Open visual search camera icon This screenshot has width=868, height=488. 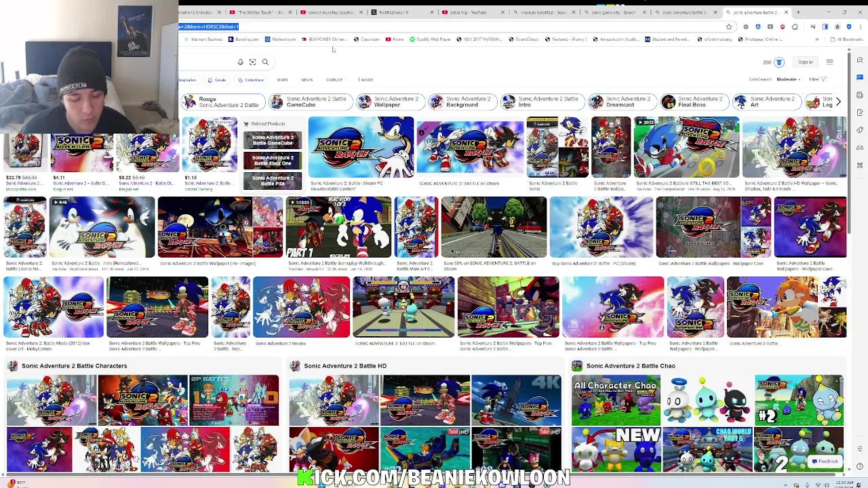(x=252, y=62)
